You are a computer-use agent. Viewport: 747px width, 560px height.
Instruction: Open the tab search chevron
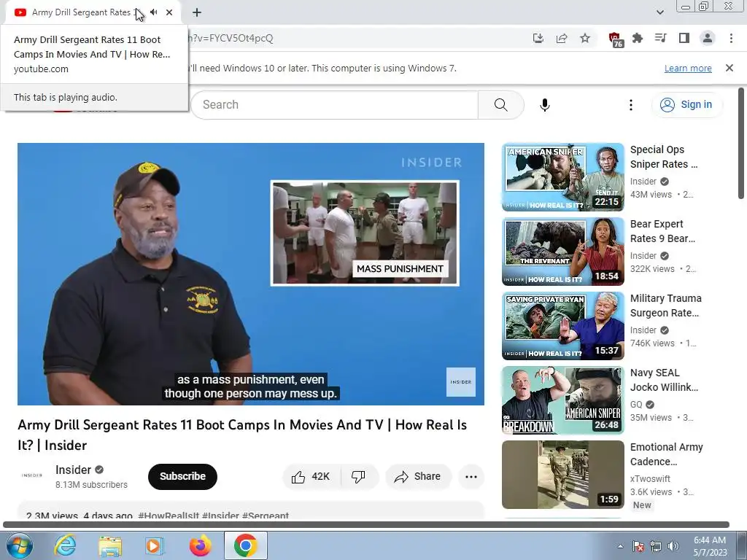(x=659, y=12)
